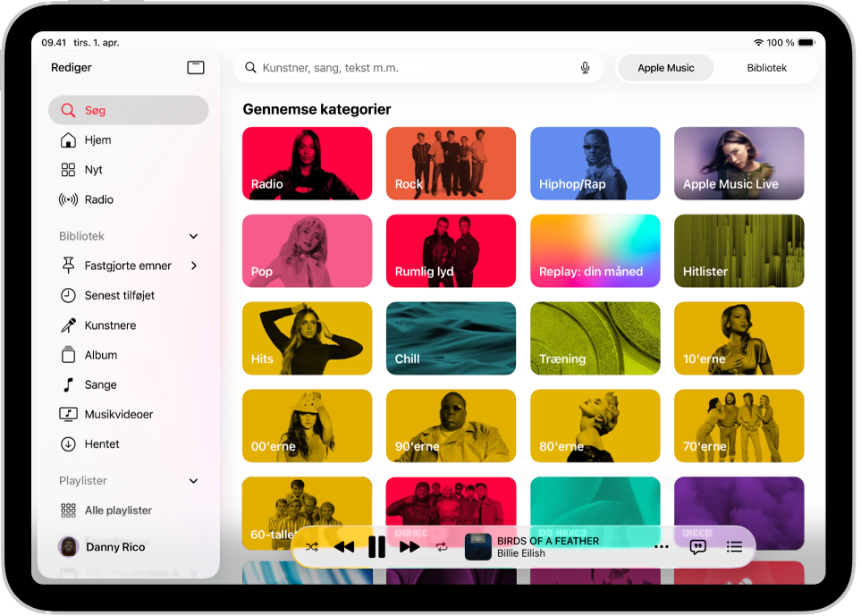Click search field Kunstner, sang, tekst
The height and width of the screenshot is (616, 861).
point(418,68)
